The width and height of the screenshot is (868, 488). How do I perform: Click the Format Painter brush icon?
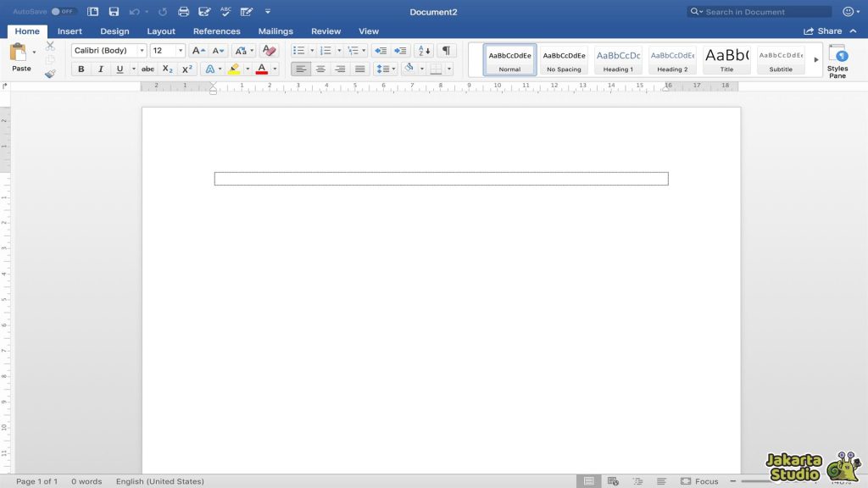tap(50, 75)
